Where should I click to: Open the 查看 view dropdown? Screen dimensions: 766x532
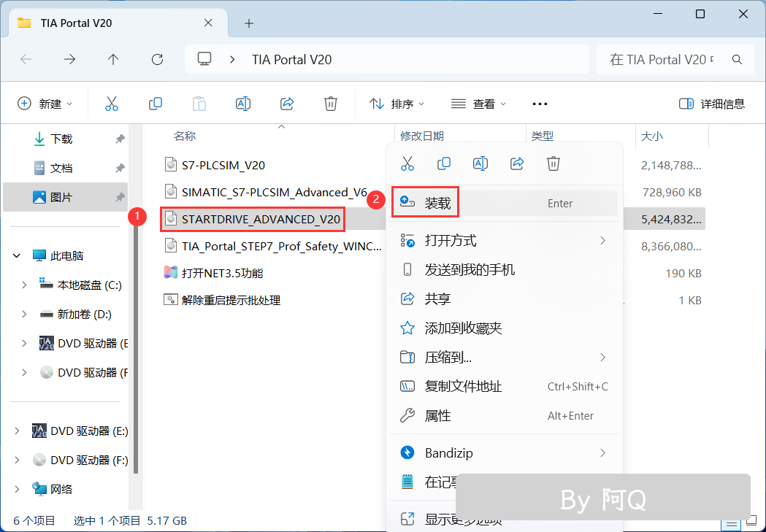[x=478, y=104]
